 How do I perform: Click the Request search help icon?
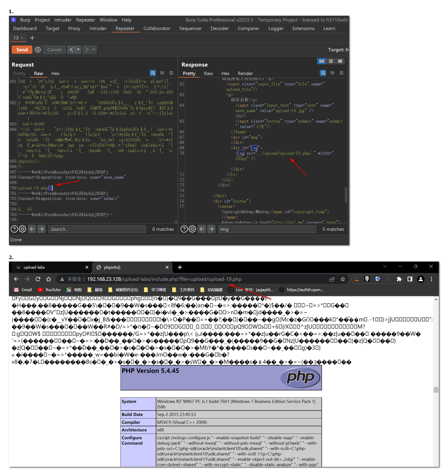pyautogui.click(x=14, y=229)
